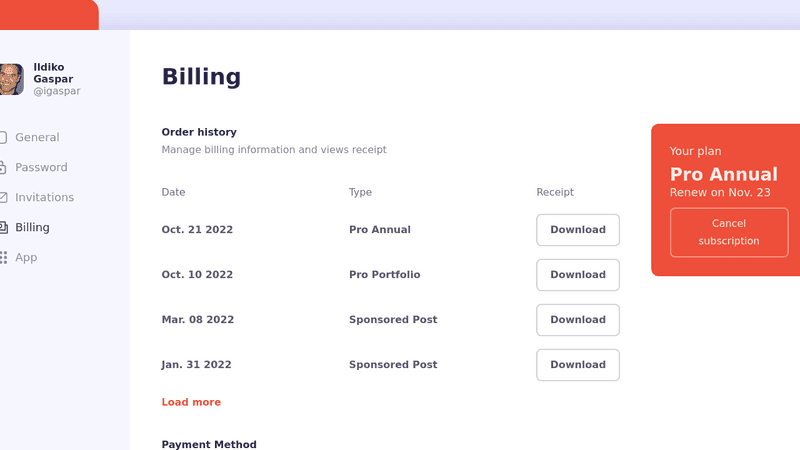Screen dimensions: 800x450
Task: Select the Billing menu item
Action: click(32, 227)
